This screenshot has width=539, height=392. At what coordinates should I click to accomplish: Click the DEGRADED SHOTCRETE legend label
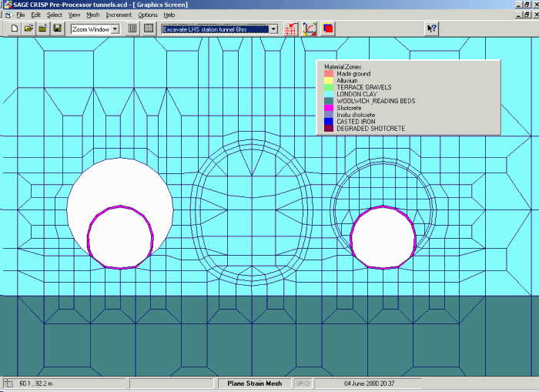coord(371,129)
